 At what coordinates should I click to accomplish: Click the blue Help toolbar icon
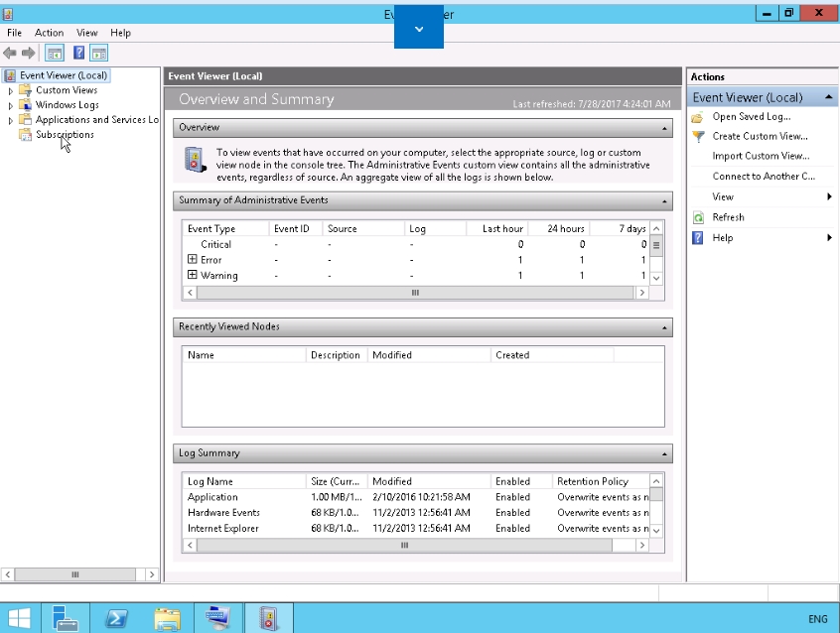78,53
